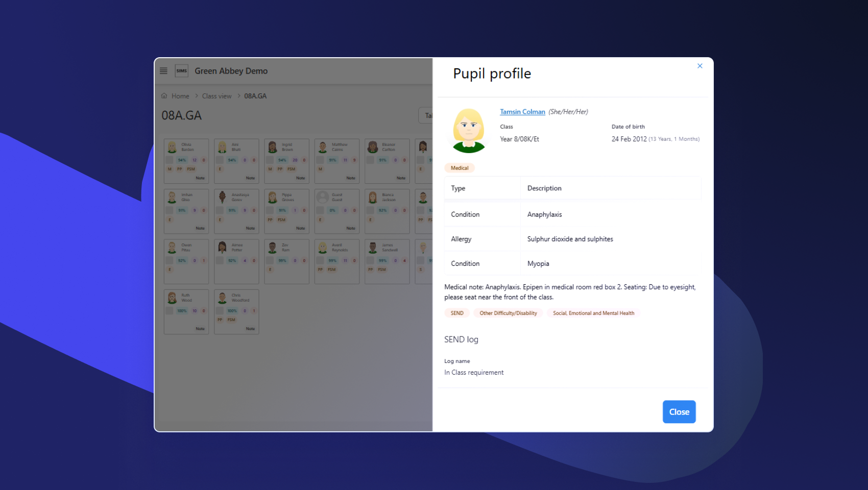This screenshot has width=868, height=490.
Task: Select Ruth Wood's pupil avatar
Action: 172,298
